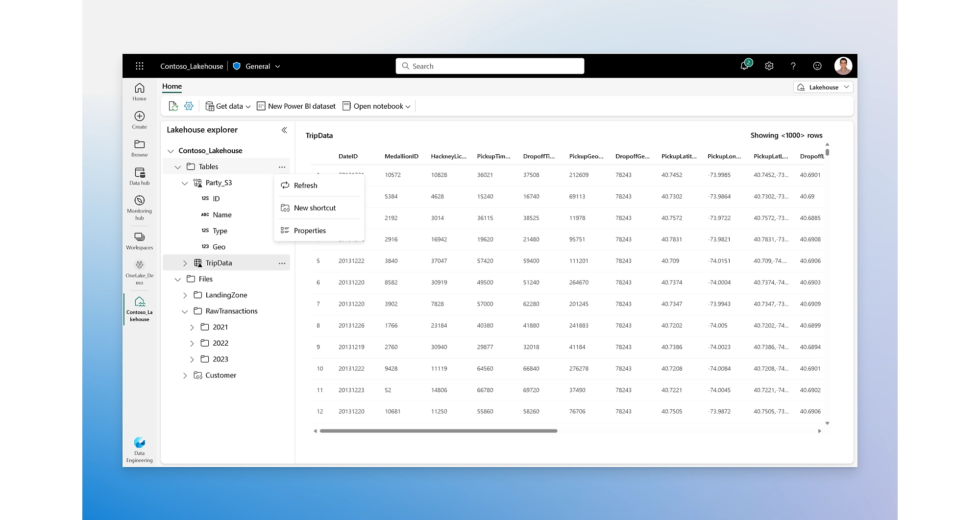Collapse the Party_S3 table chevron
The height and width of the screenshot is (520, 980).
click(x=185, y=183)
